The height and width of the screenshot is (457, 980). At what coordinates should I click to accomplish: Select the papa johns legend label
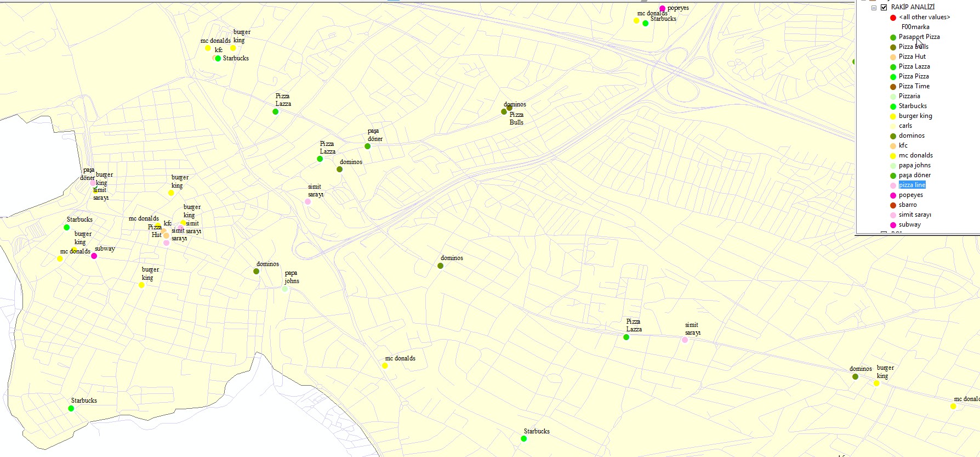tap(915, 165)
